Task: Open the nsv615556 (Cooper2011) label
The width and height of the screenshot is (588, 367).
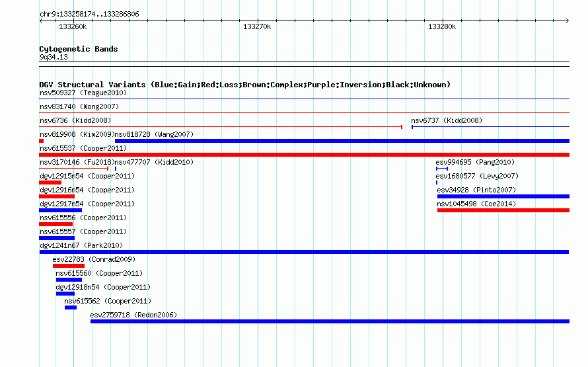Action: pyautogui.click(x=83, y=218)
